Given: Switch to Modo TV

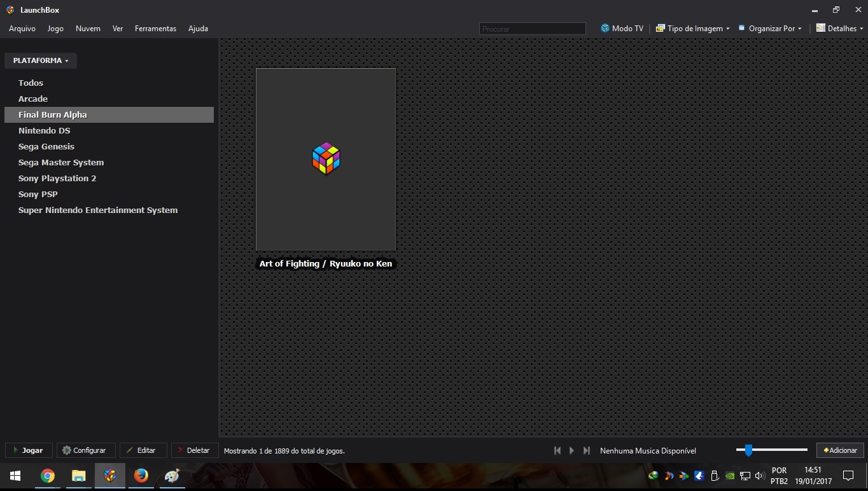Looking at the screenshot, I should click(x=622, y=29).
